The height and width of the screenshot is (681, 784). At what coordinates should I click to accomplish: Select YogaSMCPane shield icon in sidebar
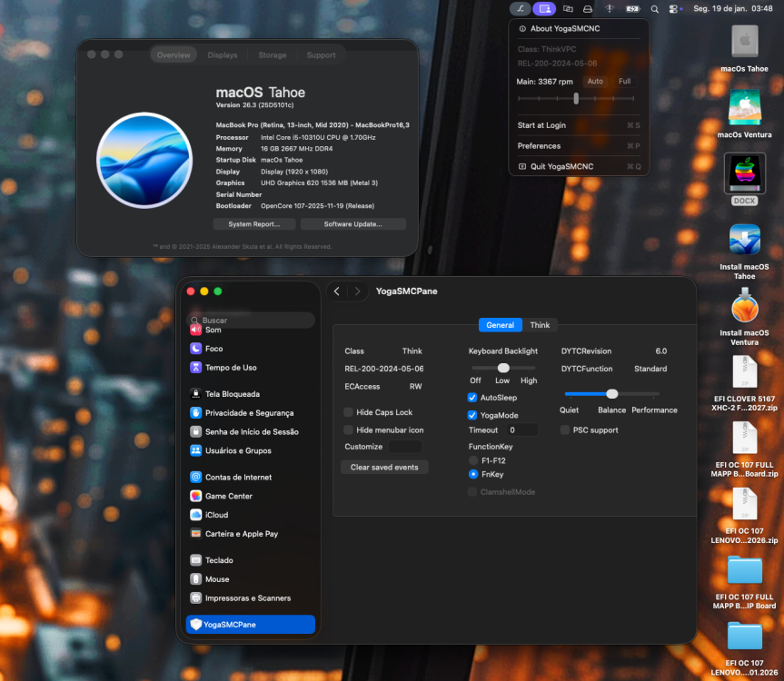pyautogui.click(x=196, y=625)
